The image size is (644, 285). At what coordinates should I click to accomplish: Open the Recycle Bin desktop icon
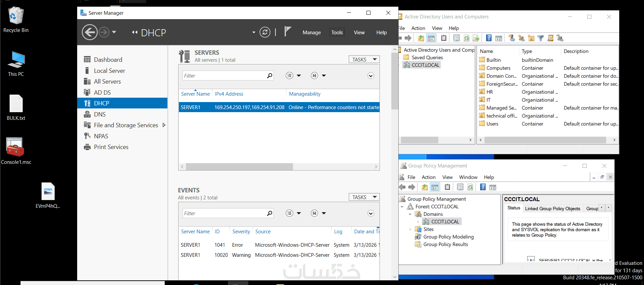16,20
